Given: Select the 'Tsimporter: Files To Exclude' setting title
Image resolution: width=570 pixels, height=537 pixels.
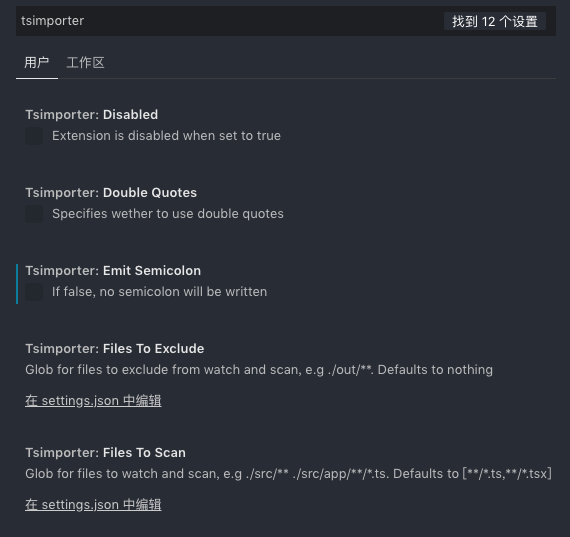Looking at the screenshot, I should tap(115, 349).
